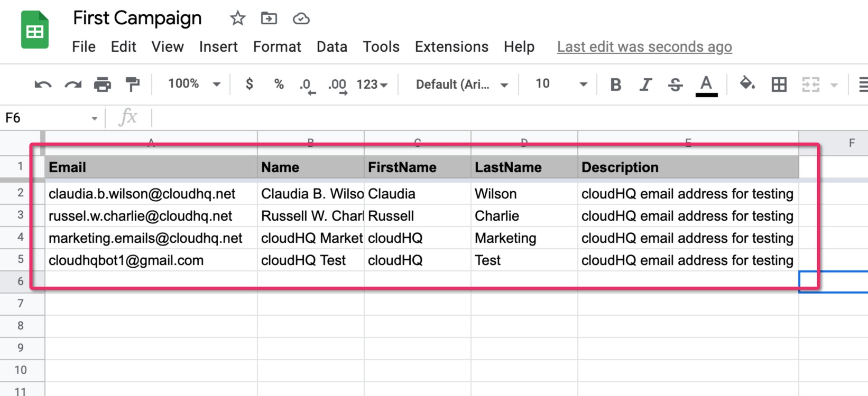The width and height of the screenshot is (868, 396).
Task: Open the Default (Arial) font dropdown
Action: 462,84
